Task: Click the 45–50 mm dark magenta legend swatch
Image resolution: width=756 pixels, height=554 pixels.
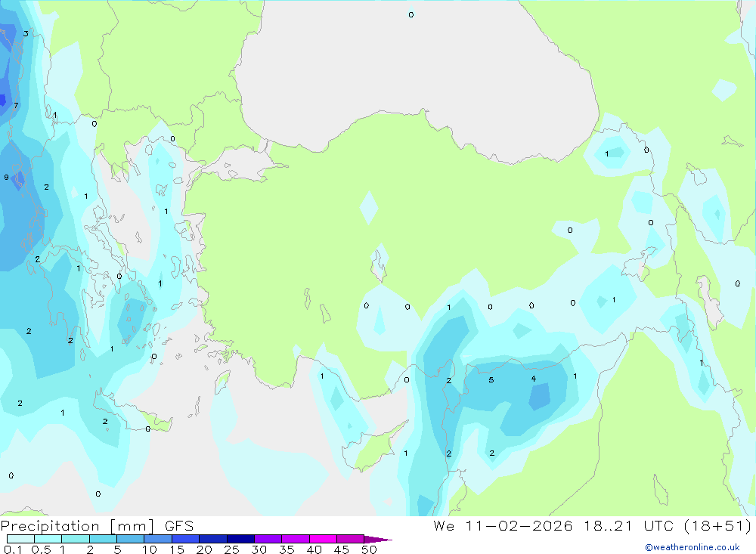Action: tap(351, 539)
